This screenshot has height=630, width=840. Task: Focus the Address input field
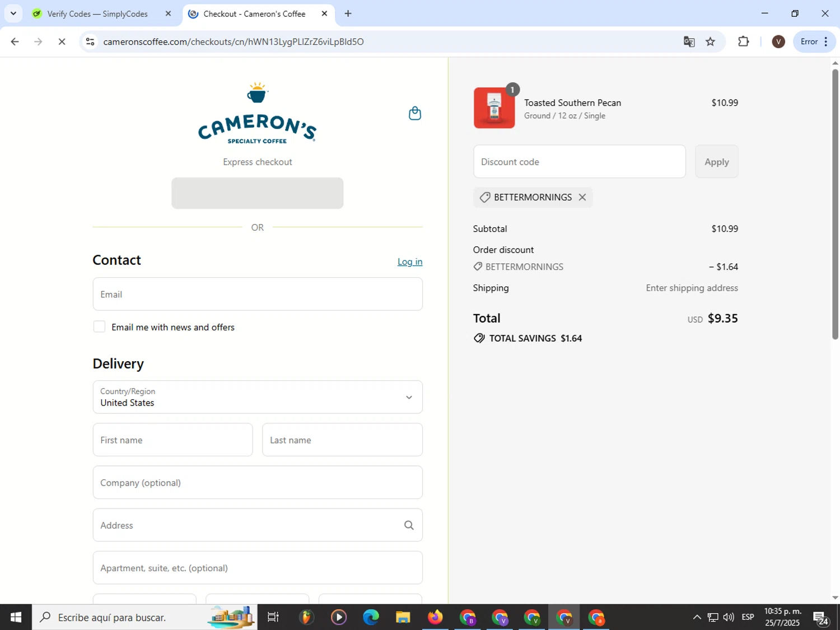tap(258, 525)
